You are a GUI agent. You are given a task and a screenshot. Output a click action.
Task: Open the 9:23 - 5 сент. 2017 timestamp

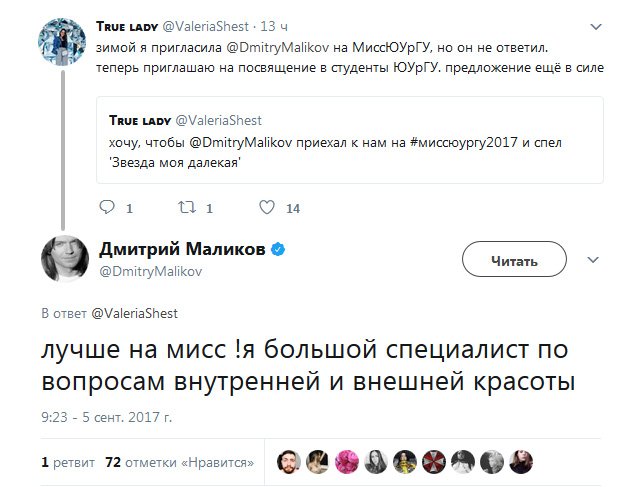pos(106,415)
